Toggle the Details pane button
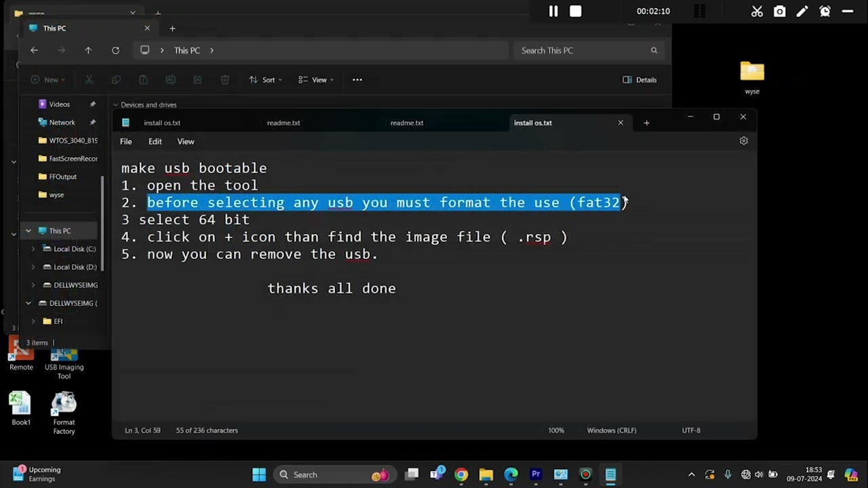Viewport: 868px width, 488px height. click(x=639, y=80)
